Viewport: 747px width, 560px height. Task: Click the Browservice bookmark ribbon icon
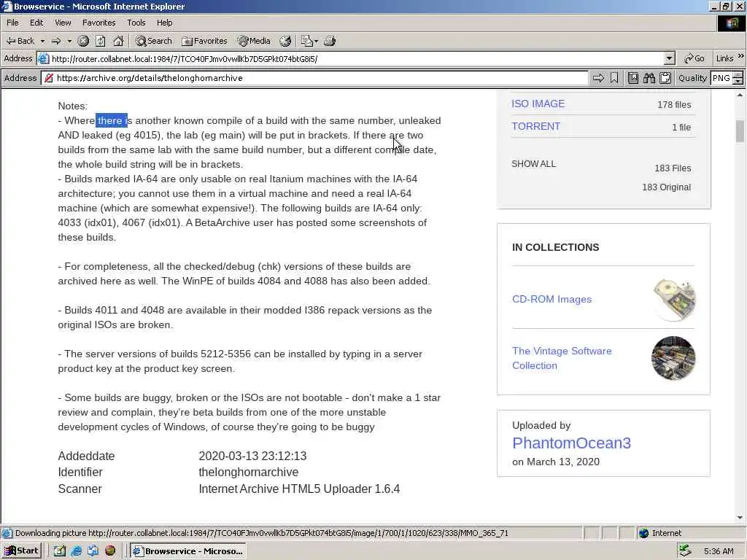tap(614, 78)
